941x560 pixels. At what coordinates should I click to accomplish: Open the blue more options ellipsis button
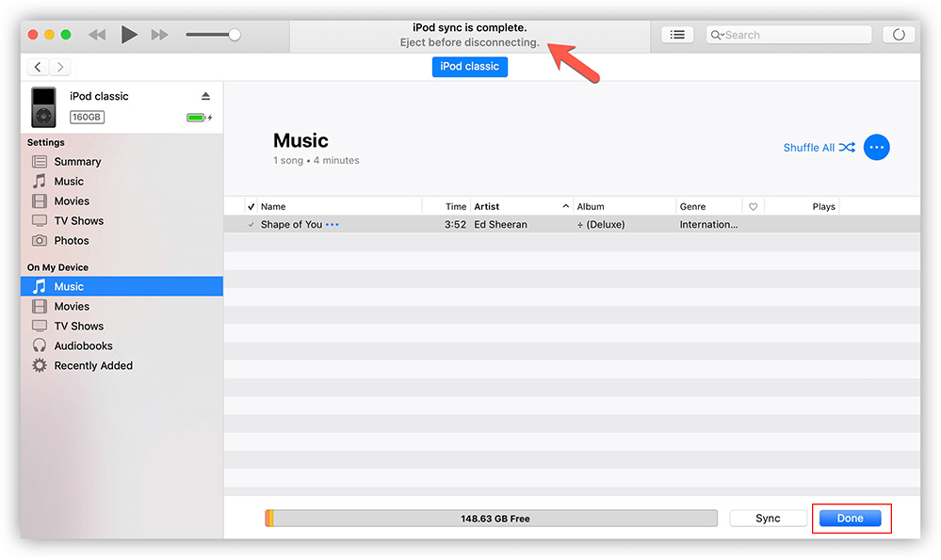coord(876,148)
